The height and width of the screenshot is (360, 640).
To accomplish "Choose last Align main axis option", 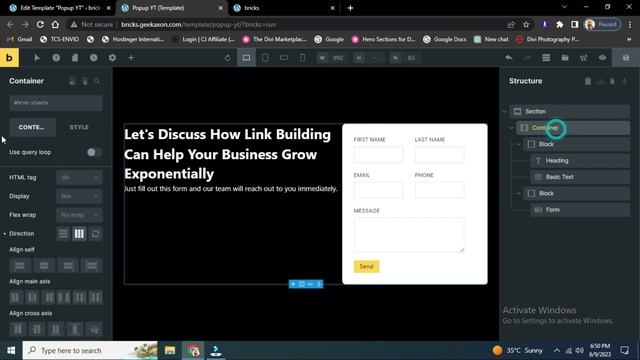I will click(96, 298).
